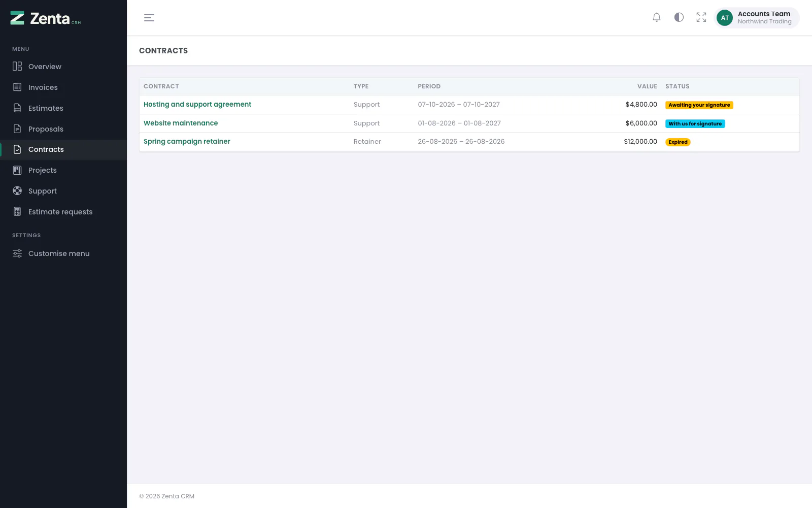Open Website maintenance contract
The image size is (812, 508).
tap(181, 123)
